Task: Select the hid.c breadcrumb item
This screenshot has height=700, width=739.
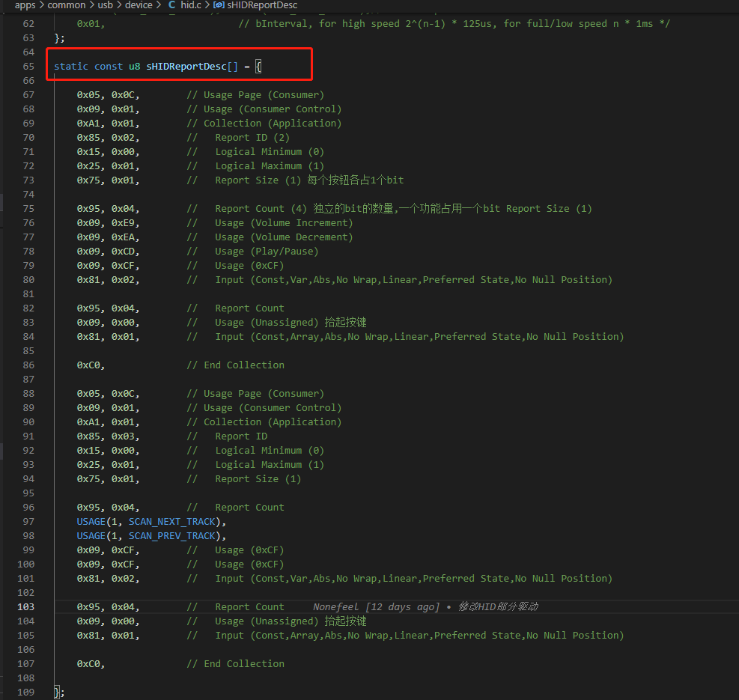Action: click(191, 5)
